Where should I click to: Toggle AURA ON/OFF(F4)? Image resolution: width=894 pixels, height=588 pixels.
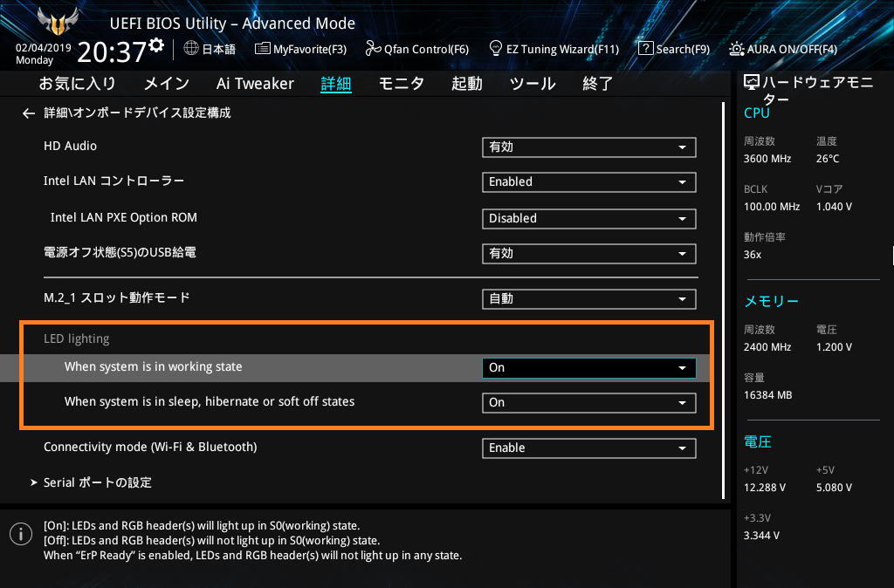tap(783, 49)
